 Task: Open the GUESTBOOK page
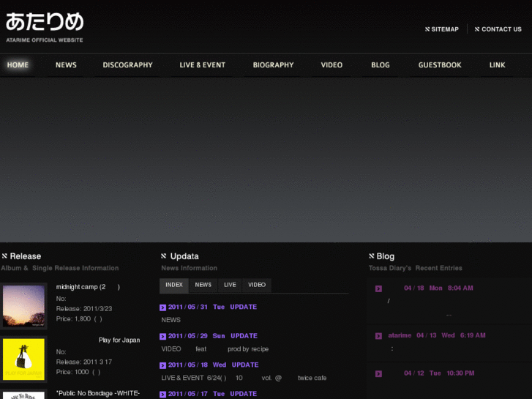[440, 65]
